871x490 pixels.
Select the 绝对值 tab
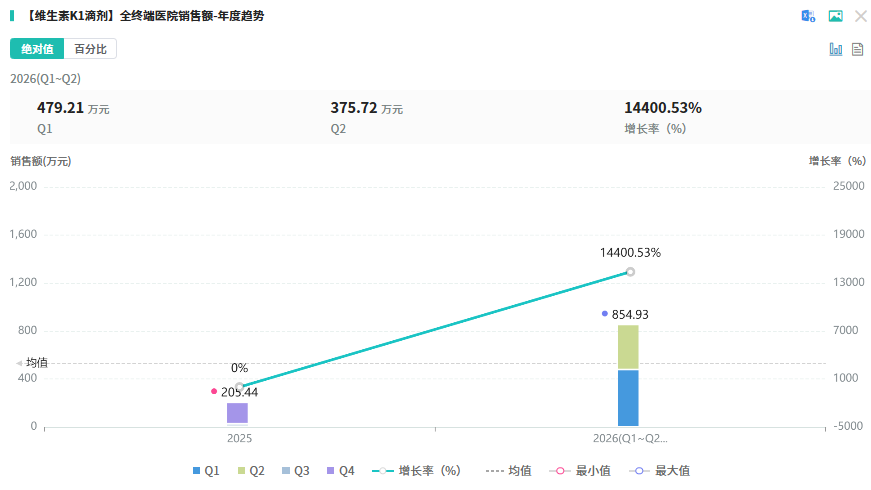(37, 49)
